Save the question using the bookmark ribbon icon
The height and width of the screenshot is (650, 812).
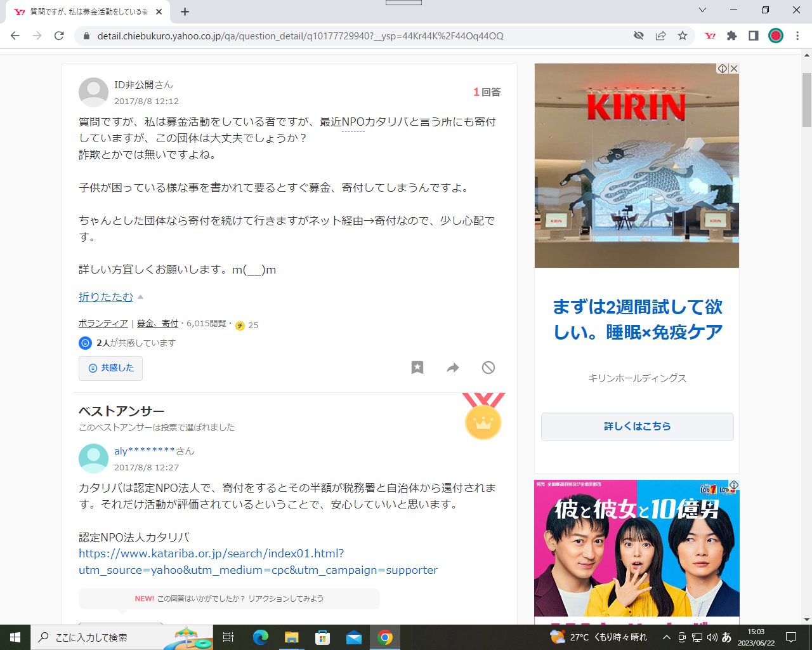click(x=417, y=368)
